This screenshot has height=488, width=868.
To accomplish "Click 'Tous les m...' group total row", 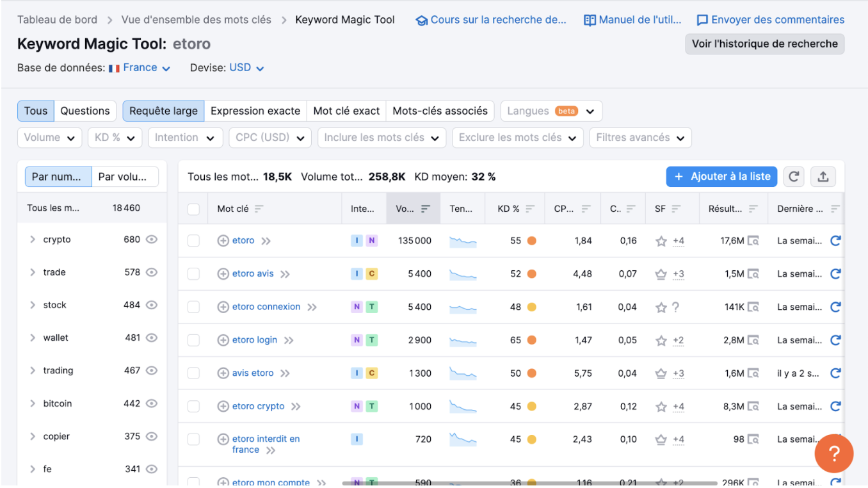I will tap(92, 208).
